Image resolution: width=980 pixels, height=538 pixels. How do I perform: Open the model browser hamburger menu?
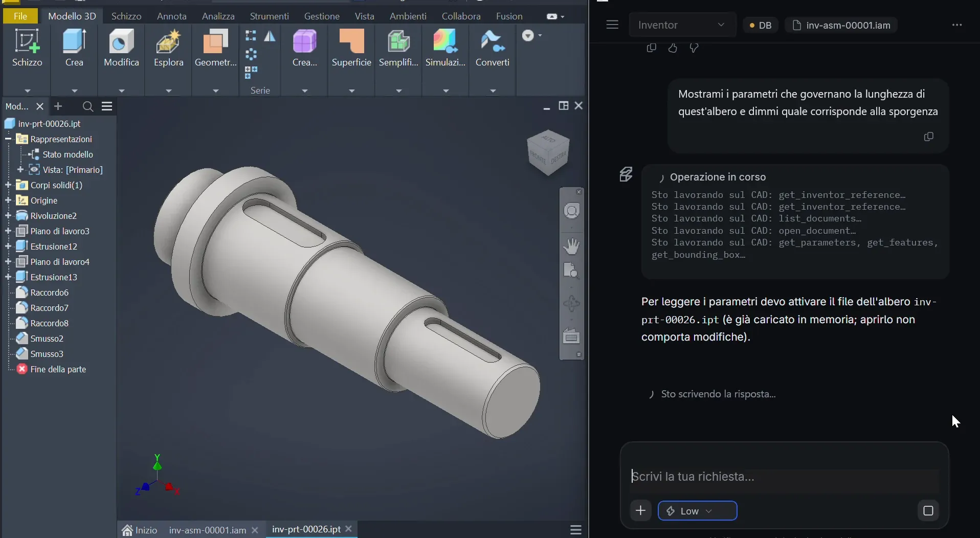107,106
